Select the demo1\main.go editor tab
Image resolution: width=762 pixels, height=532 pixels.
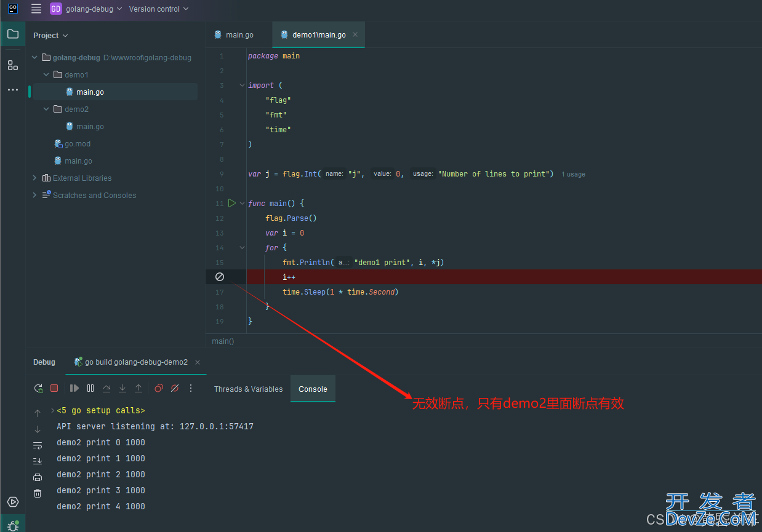pos(319,34)
